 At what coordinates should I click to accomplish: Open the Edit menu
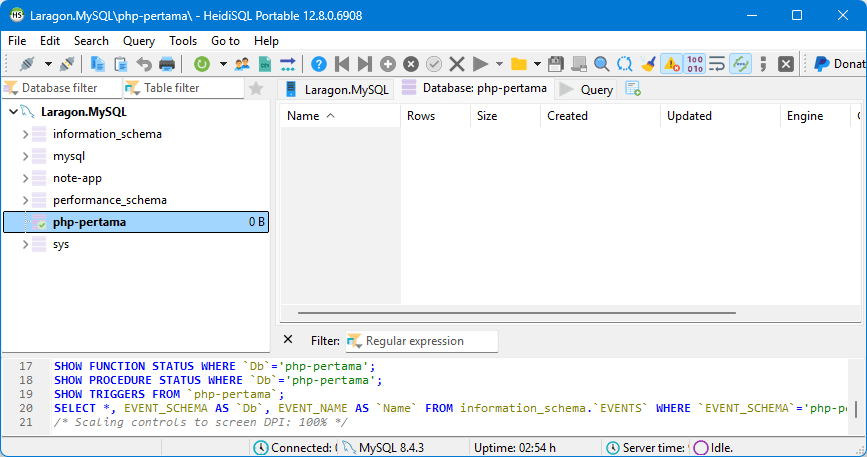(x=50, y=41)
